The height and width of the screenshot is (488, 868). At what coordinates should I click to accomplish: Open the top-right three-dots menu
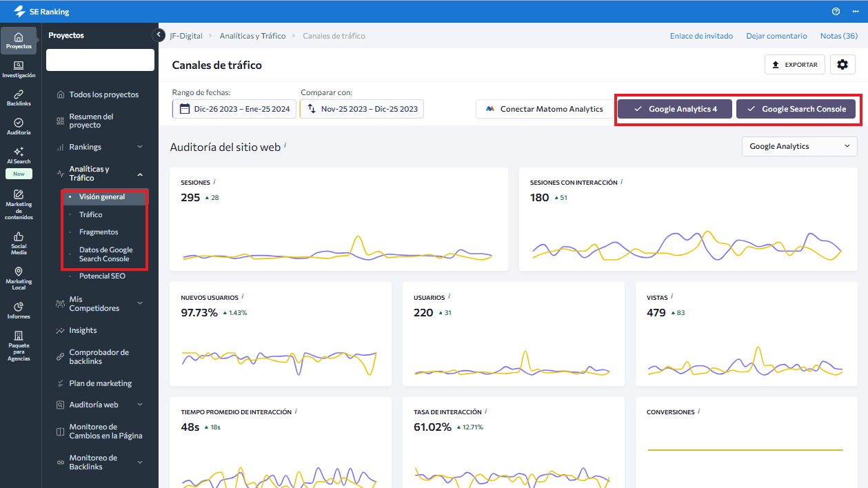tap(856, 12)
